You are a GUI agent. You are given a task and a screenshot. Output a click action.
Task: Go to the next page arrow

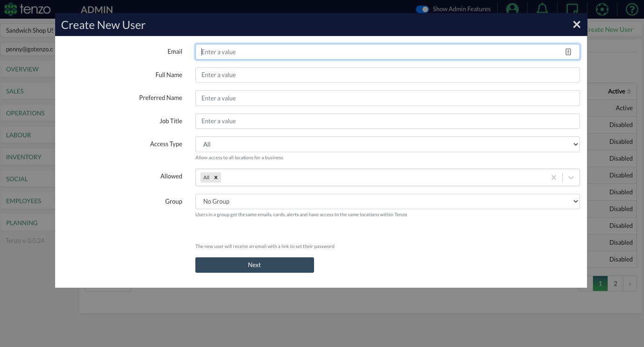pos(630,283)
